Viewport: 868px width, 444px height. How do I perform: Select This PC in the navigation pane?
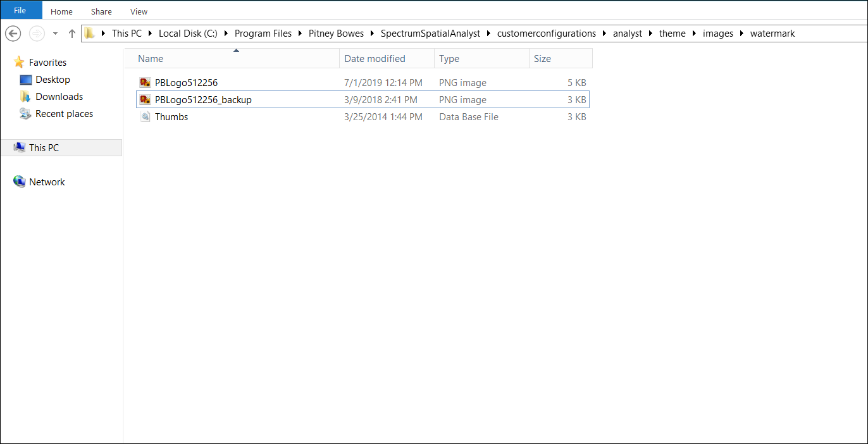(44, 147)
